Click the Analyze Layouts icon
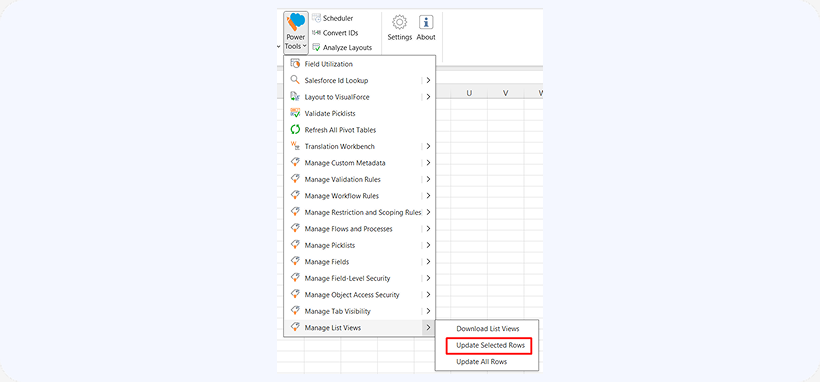Viewport: 820px width, 382px height. pyautogui.click(x=316, y=48)
